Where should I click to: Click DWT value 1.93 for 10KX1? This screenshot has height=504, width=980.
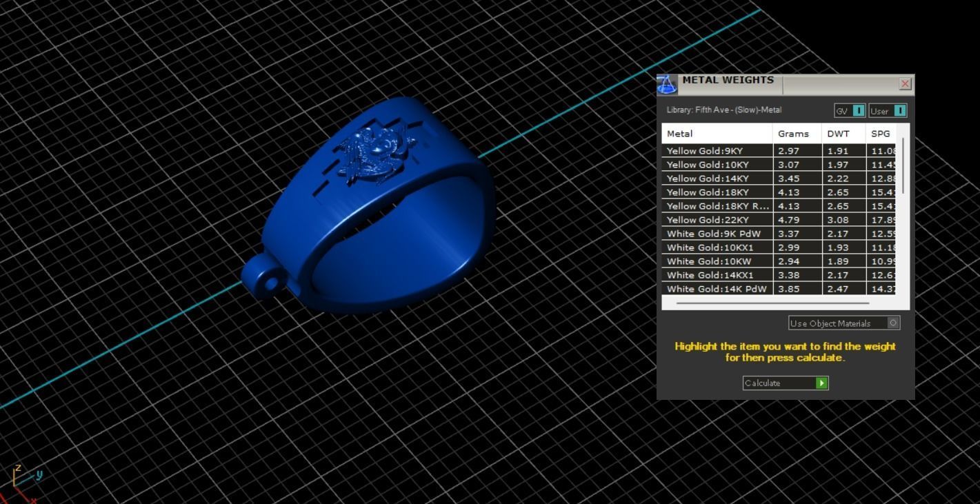[838, 248]
